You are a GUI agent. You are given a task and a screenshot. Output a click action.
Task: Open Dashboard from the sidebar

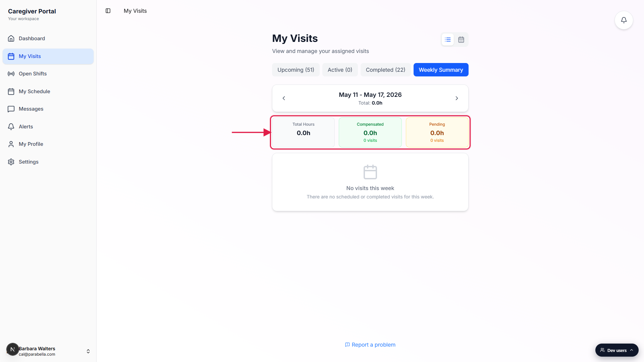(48, 39)
